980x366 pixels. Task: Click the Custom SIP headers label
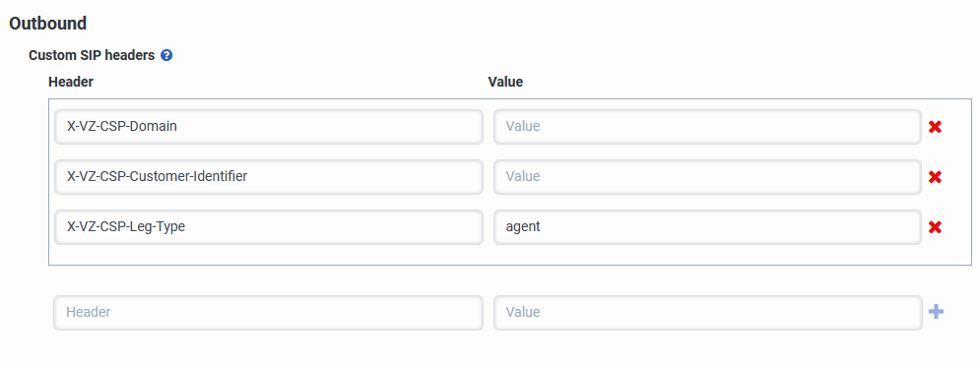tap(92, 55)
